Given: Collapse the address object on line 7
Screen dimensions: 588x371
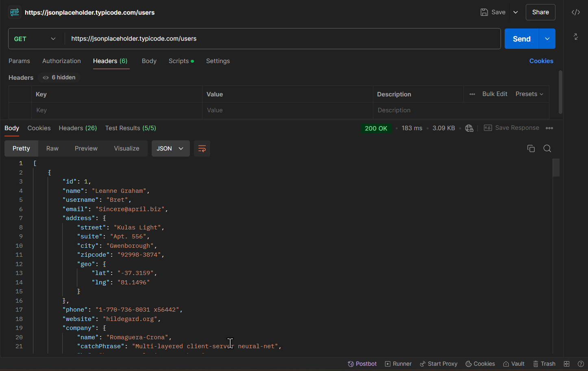Looking at the screenshot, I should [x=104, y=218].
